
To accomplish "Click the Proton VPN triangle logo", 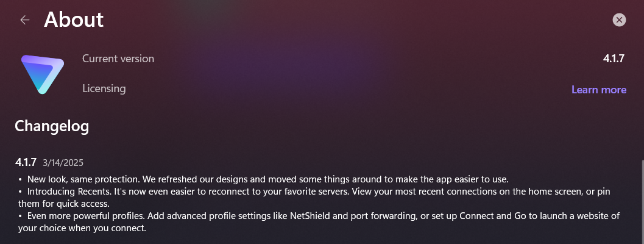I will tap(43, 74).
